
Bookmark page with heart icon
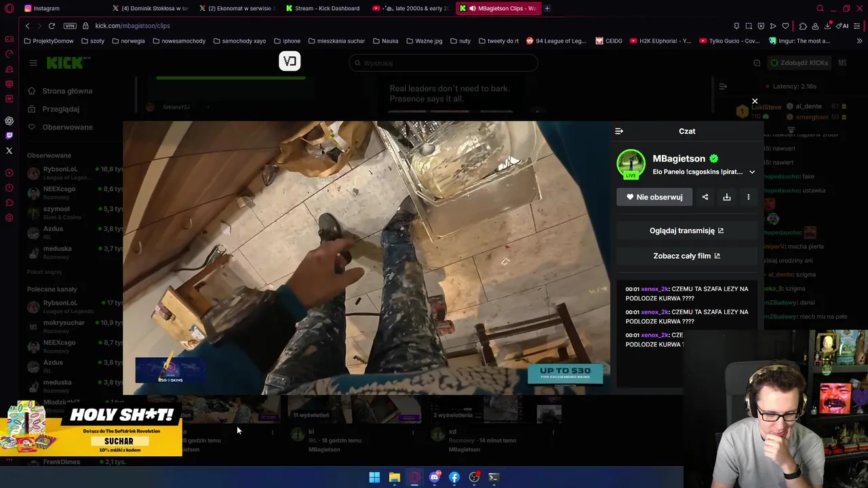pyautogui.click(x=785, y=26)
